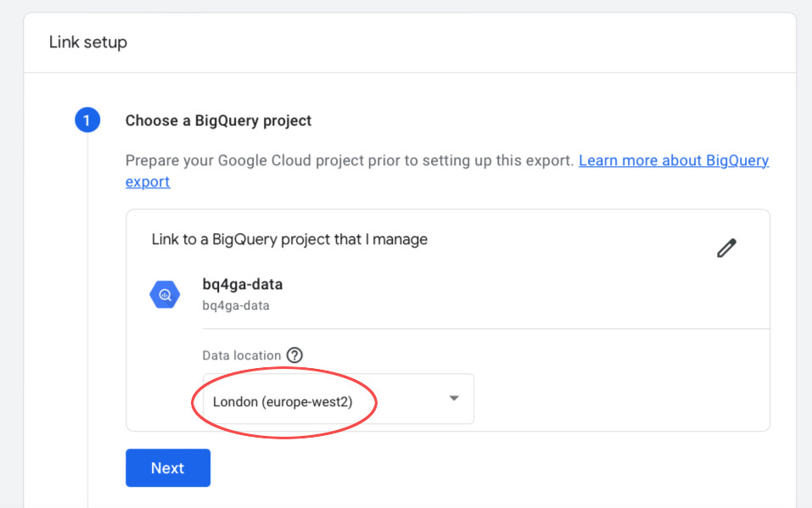The image size is (812, 508).
Task: Click the Data location label text
Action: pyautogui.click(x=241, y=355)
